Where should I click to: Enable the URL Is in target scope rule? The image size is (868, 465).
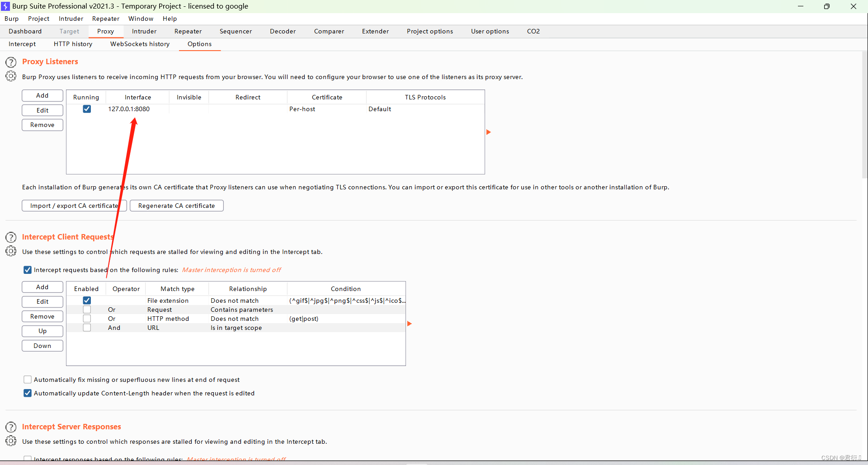pyautogui.click(x=87, y=328)
